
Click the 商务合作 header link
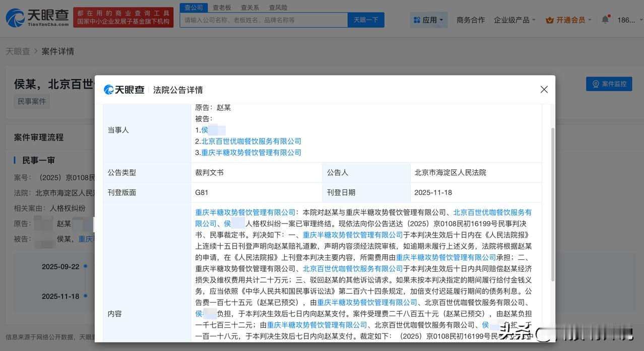[x=470, y=20]
